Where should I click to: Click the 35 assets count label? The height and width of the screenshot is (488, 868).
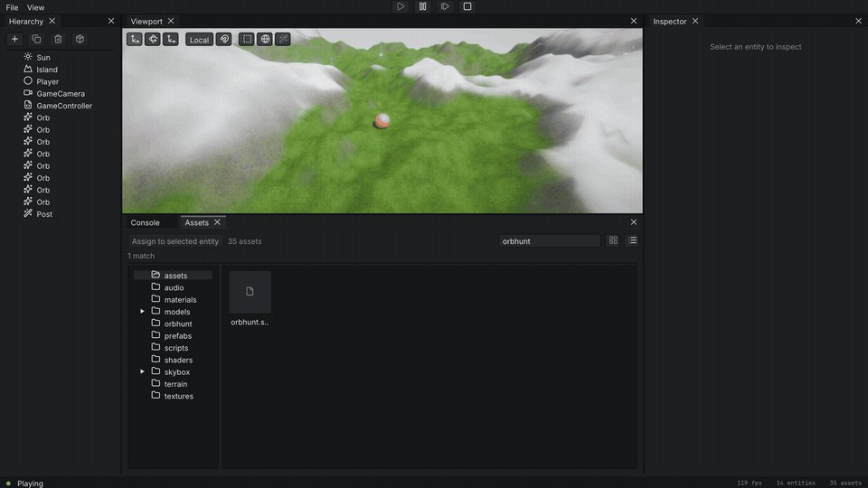[x=245, y=241]
